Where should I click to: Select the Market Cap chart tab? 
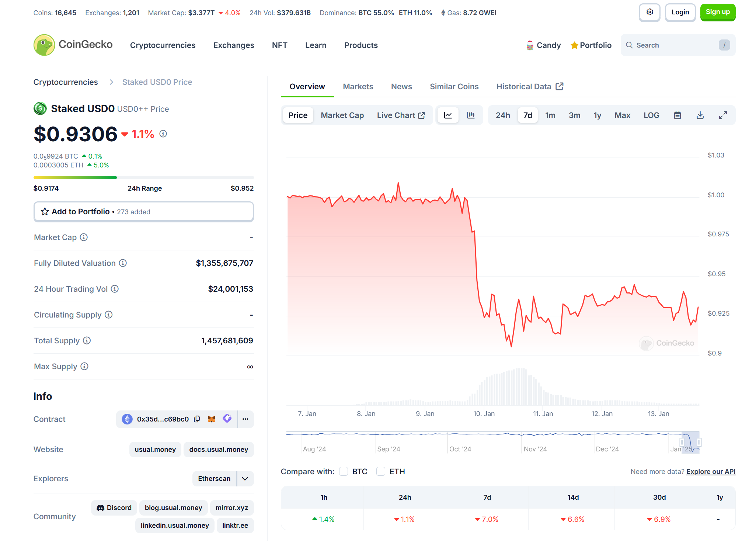(x=342, y=115)
